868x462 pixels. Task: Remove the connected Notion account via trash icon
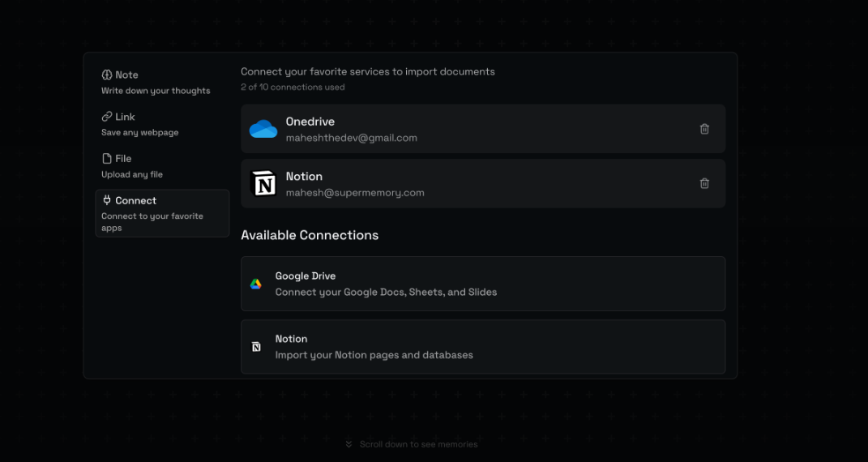(704, 183)
